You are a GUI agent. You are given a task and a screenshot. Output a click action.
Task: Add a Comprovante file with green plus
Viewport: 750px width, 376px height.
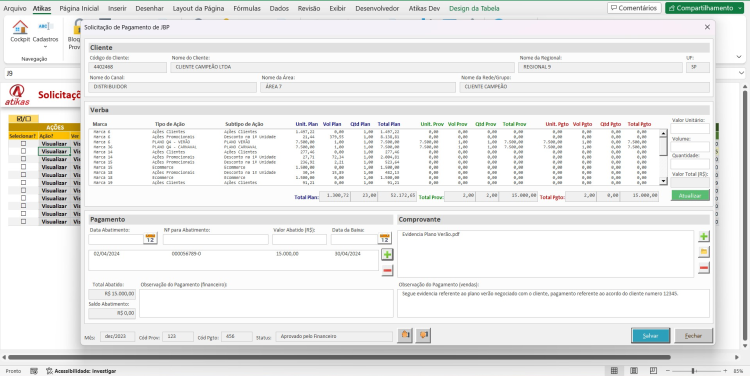click(x=704, y=236)
